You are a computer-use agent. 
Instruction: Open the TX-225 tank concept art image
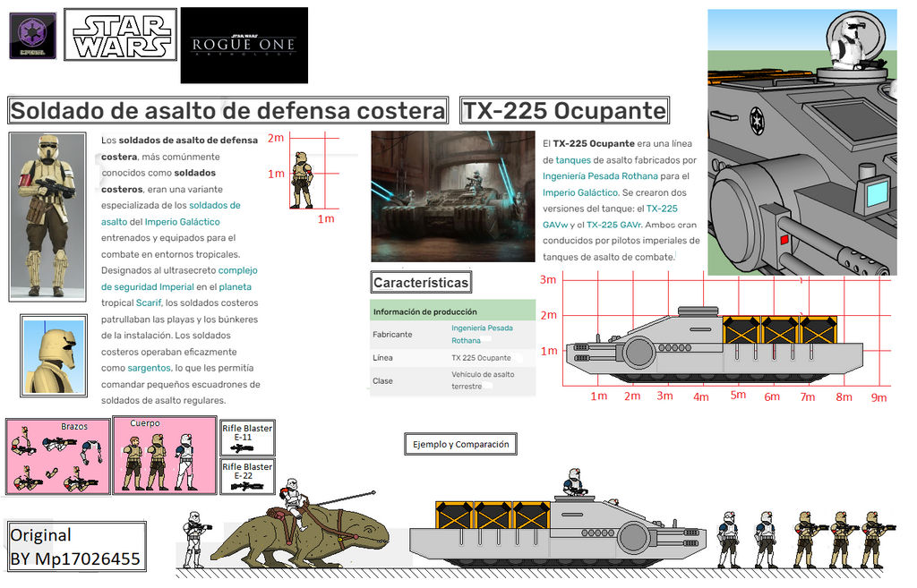click(x=453, y=196)
